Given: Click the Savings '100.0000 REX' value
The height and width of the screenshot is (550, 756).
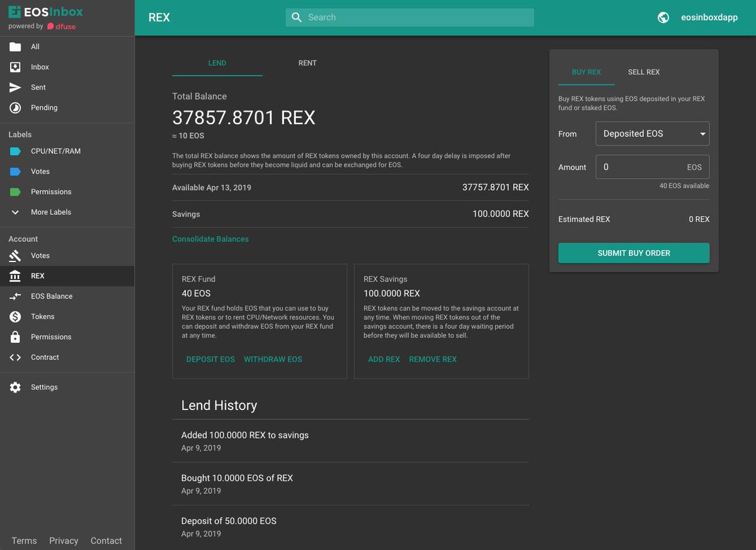Looking at the screenshot, I should pyautogui.click(x=501, y=214).
